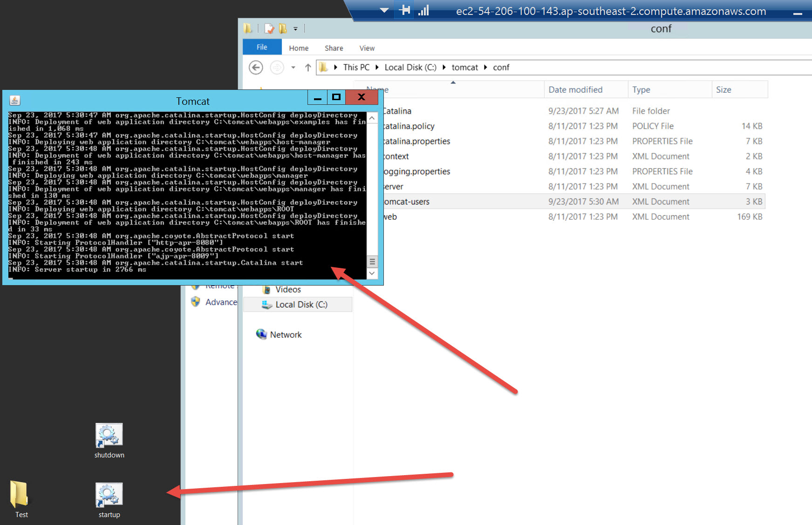
Task: Open the remote connection bar dropdown arrow
Action: tap(384, 10)
